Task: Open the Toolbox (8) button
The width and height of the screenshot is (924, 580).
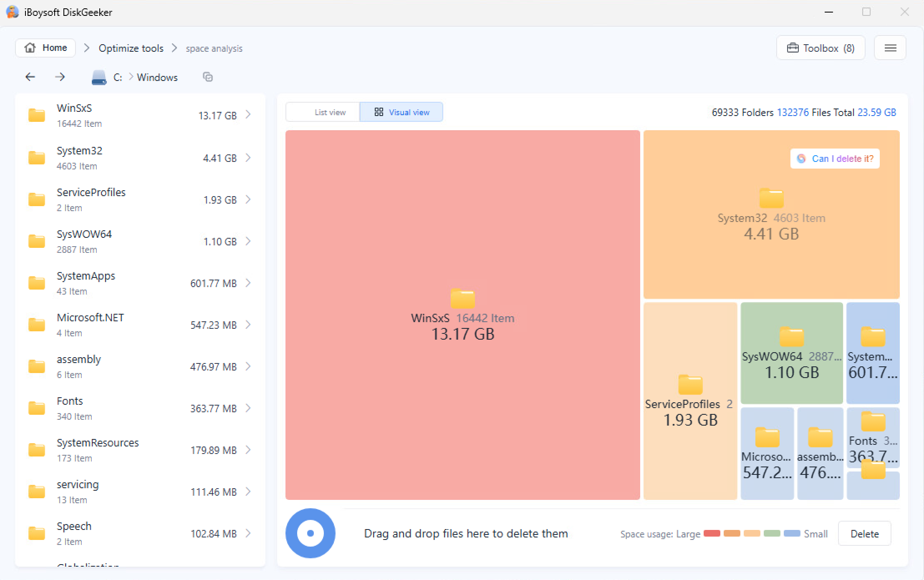Action: pyautogui.click(x=820, y=48)
